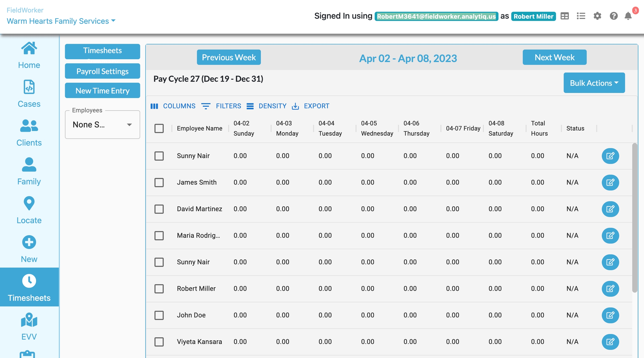The width and height of the screenshot is (644, 358).
Task: Click the table's vertical scrollbar
Action: [x=634, y=218]
